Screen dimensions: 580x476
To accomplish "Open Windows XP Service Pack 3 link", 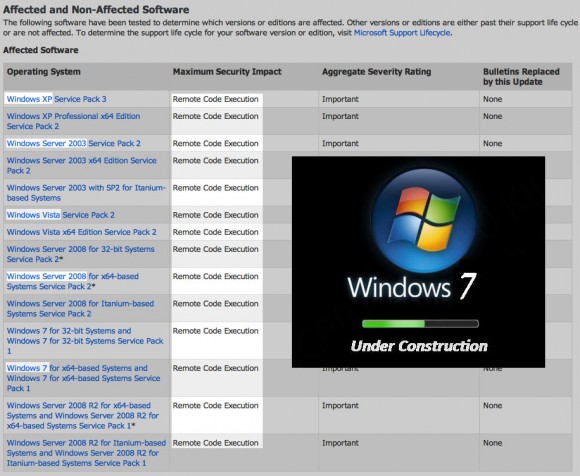I will [57, 99].
